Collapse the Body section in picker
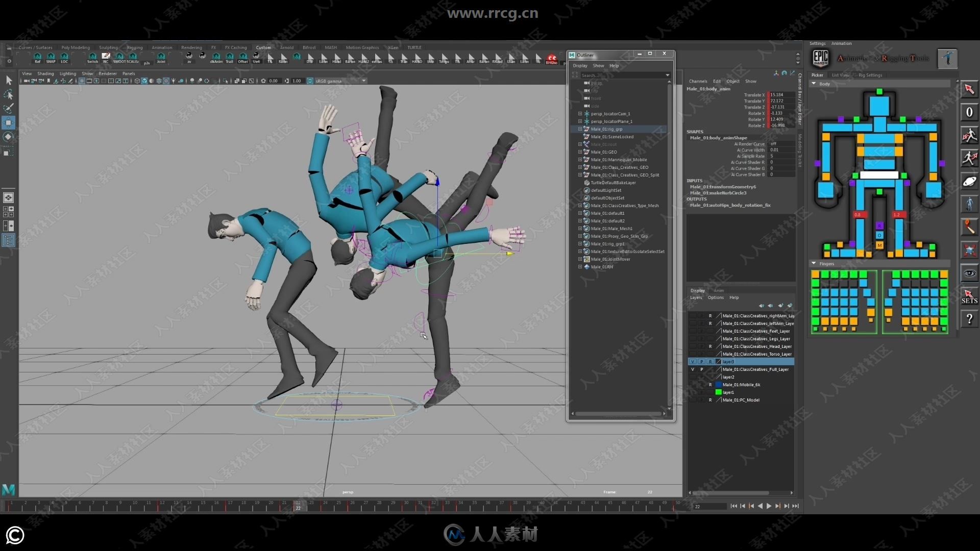 pos(814,84)
